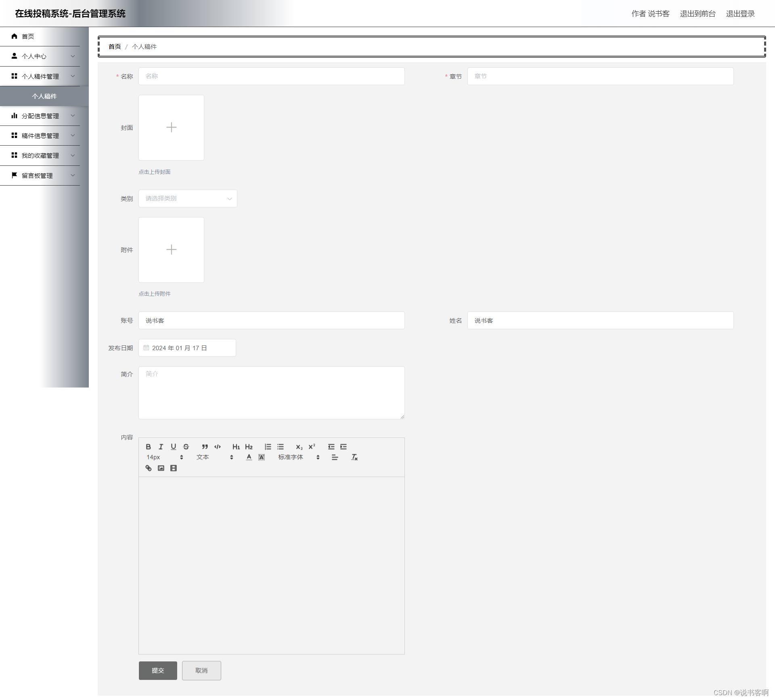Apply subscript formatting
The width and height of the screenshot is (775, 700).
[299, 447]
